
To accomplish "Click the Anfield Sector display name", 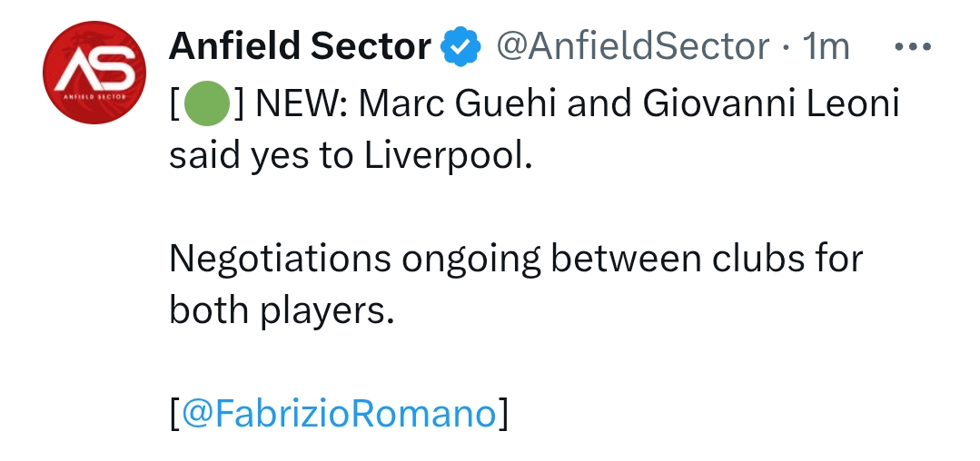I will tap(300, 47).
